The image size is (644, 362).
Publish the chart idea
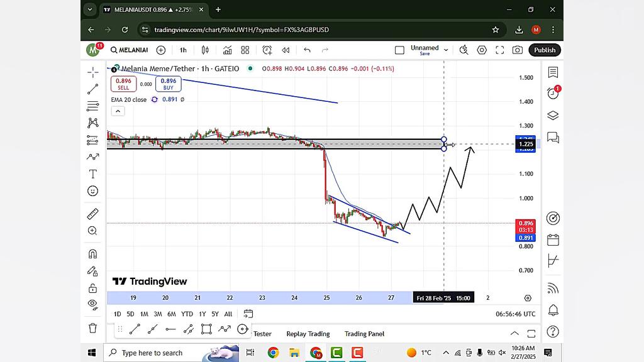click(545, 50)
